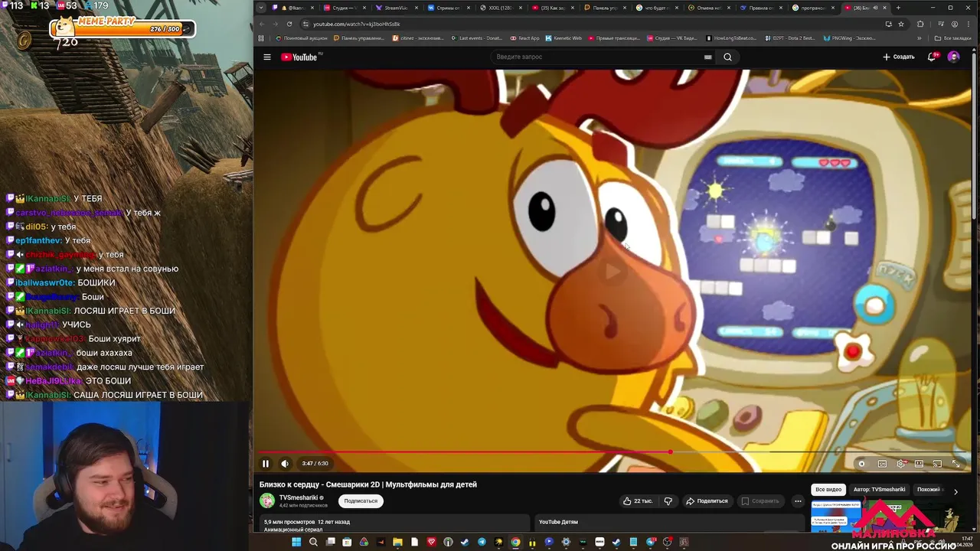
Task: Open the three-dot more actions menu
Action: pyautogui.click(x=798, y=501)
